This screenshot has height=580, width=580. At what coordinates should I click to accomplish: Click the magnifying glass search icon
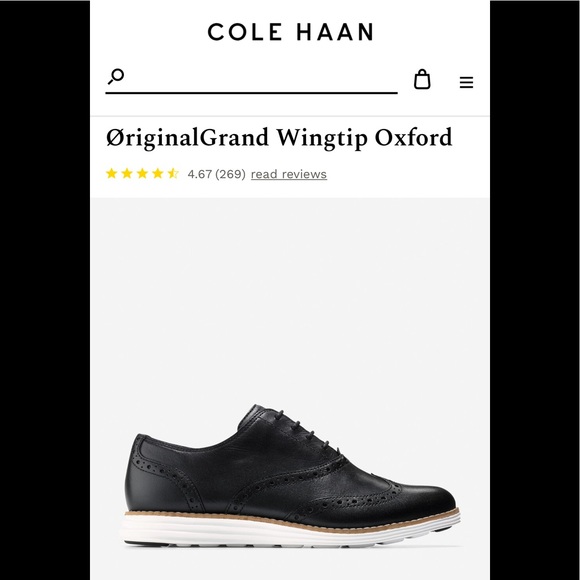coord(116,77)
